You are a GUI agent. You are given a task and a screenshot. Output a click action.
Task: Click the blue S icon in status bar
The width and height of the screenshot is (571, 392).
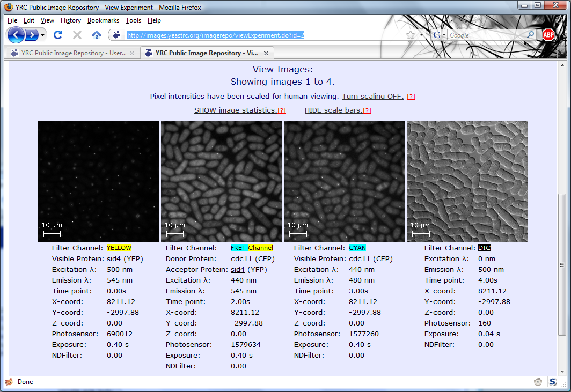pos(554,382)
